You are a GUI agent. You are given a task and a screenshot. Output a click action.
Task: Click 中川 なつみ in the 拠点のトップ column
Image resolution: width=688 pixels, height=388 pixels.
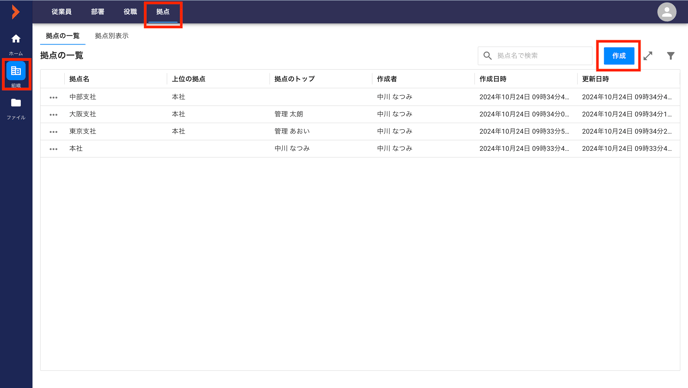coord(292,148)
